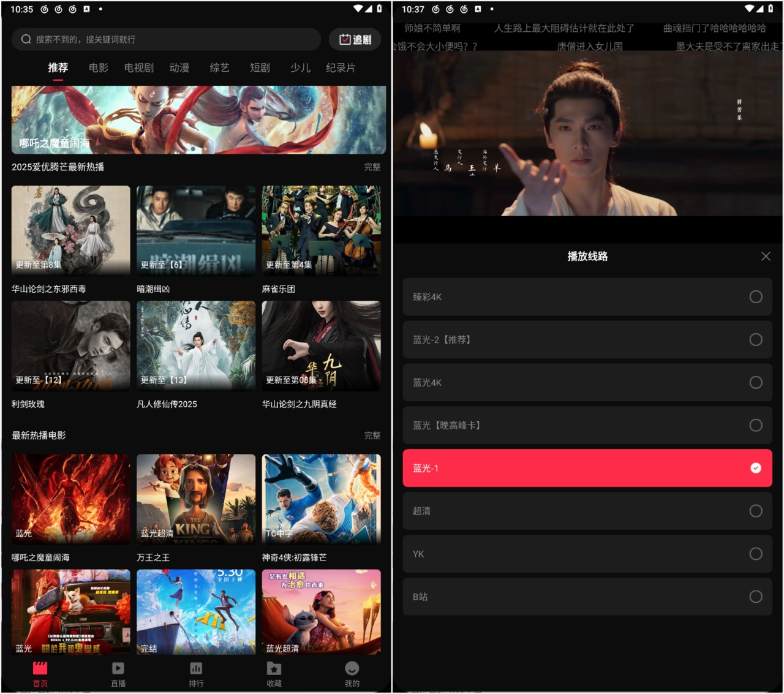Tap the 10:37 clock in status bar
784x694 pixels.
(x=413, y=9)
